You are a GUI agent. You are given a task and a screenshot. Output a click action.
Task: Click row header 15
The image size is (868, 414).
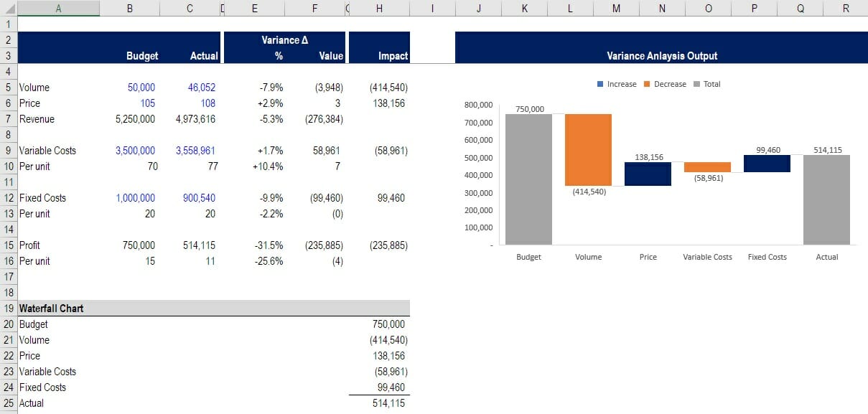point(8,245)
